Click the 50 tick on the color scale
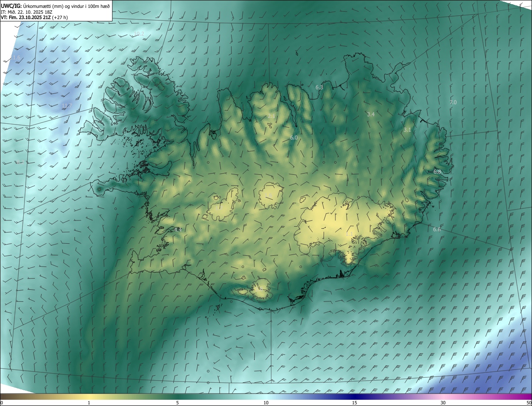The height and width of the screenshot is (406, 532). 529,403
